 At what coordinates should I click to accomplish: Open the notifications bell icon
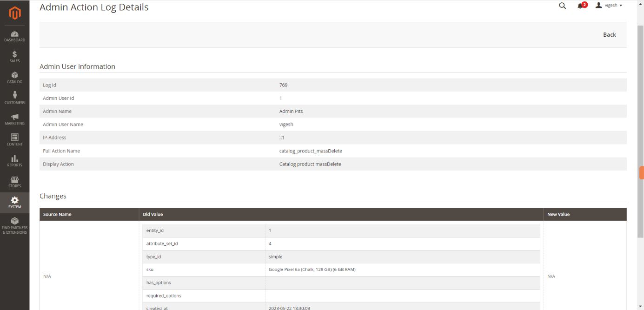(580, 6)
